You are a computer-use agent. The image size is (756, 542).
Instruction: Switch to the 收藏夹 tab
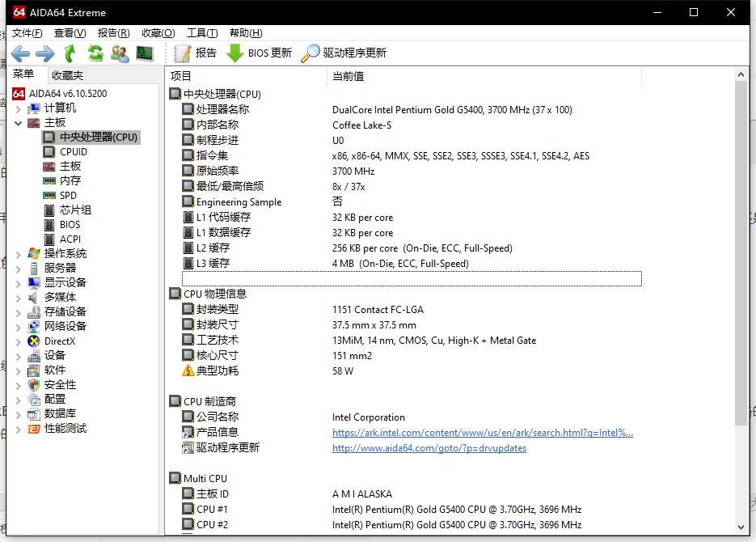66,74
